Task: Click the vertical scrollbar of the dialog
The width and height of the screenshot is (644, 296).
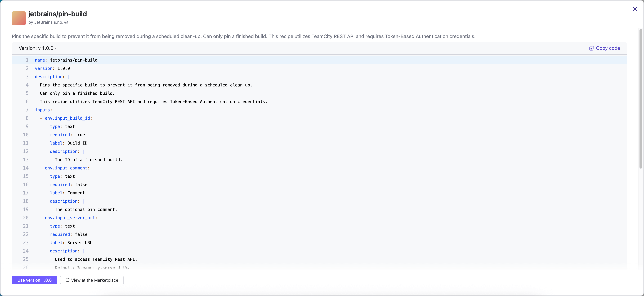Action: [641, 99]
